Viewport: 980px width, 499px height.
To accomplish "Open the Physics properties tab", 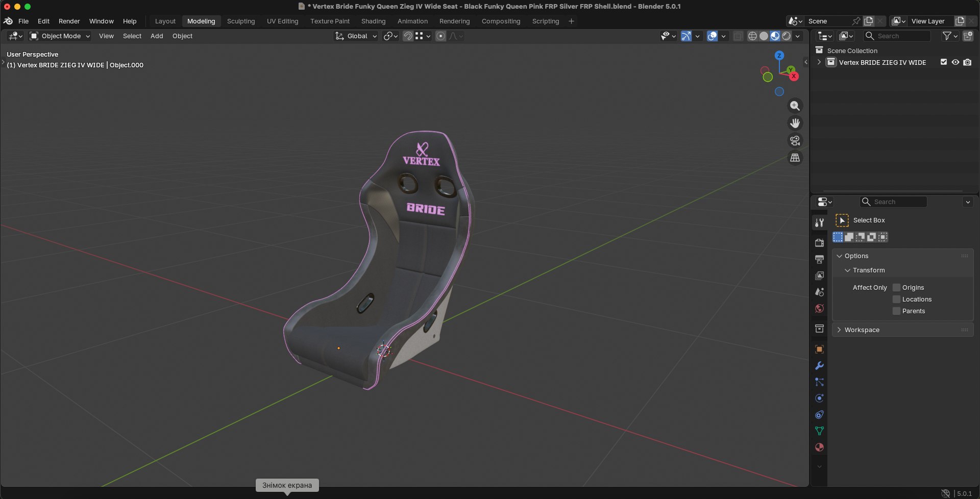I will pyautogui.click(x=819, y=398).
